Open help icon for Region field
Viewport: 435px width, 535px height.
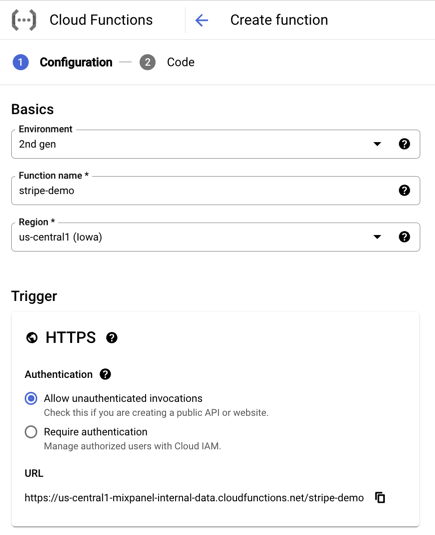pos(404,237)
